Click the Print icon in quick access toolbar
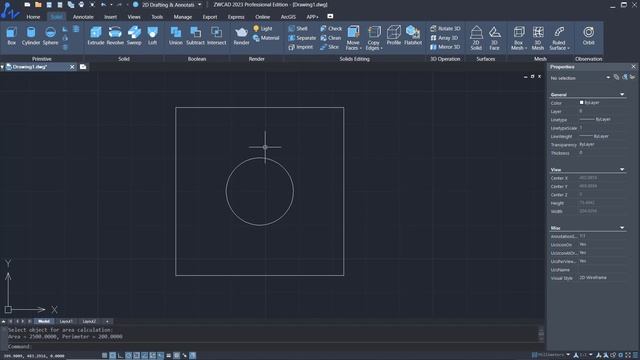 [x=81, y=4]
